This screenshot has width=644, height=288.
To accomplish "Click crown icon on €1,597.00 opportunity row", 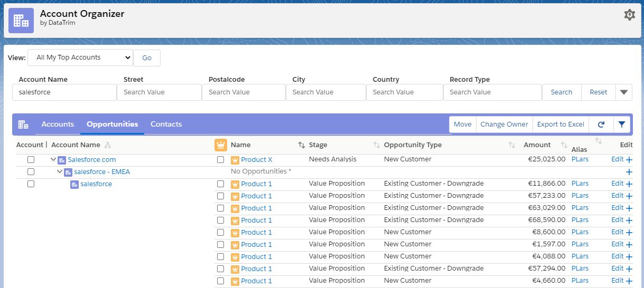I will click(x=235, y=245).
